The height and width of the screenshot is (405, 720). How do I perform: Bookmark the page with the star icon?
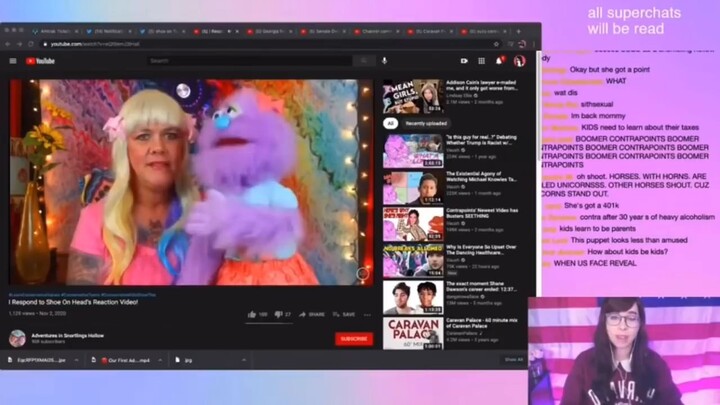496,44
